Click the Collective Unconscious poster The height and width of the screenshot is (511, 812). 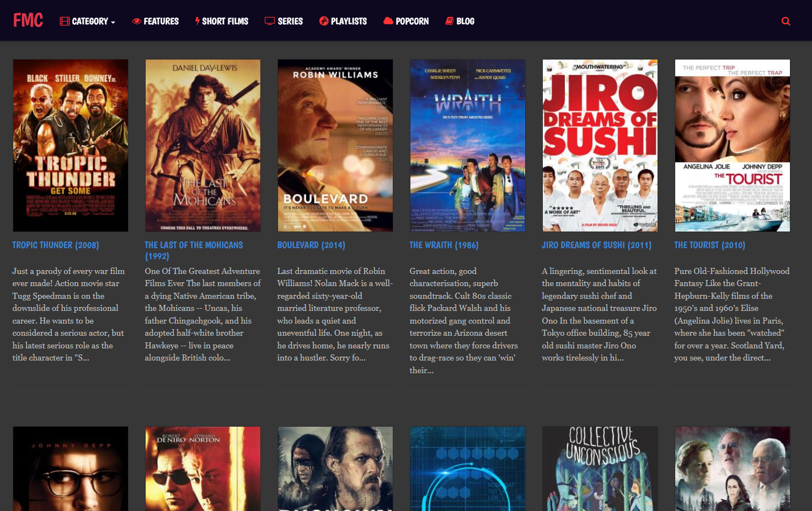coord(600,468)
